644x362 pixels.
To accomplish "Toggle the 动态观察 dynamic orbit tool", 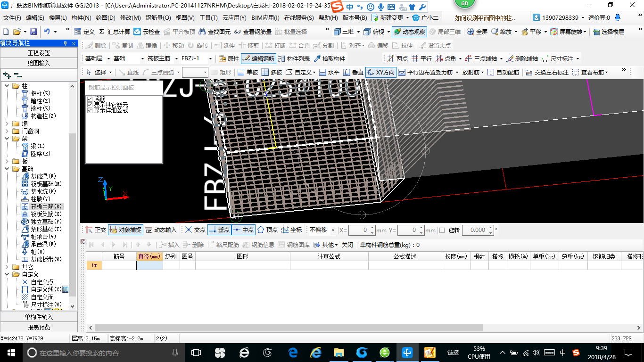I will pyautogui.click(x=409, y=32).
